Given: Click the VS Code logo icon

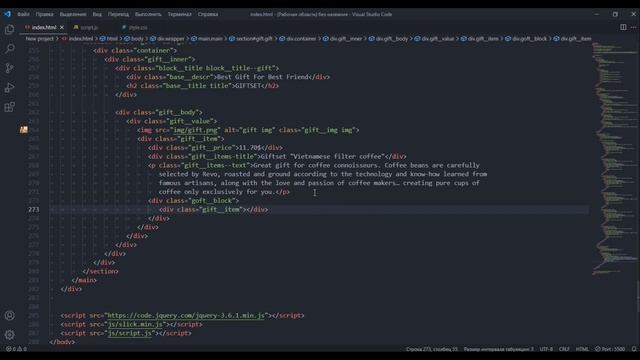Looking at the screenshot, I should [8, 14].
